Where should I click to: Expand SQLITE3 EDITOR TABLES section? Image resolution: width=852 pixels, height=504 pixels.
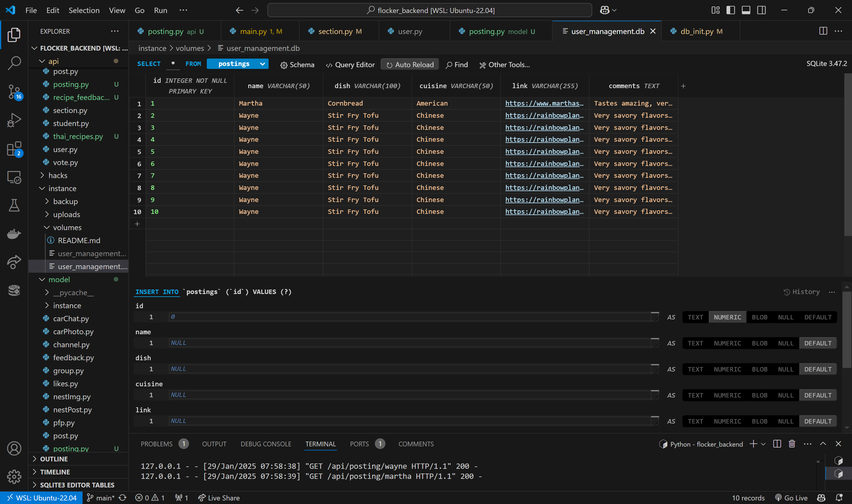[78, 485]
